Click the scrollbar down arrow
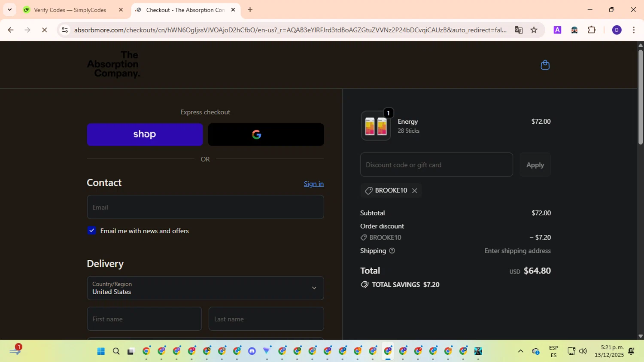Image resolution: width=644 pixels, height=362 pixels. pyautogui.click(x=641, y=336)
